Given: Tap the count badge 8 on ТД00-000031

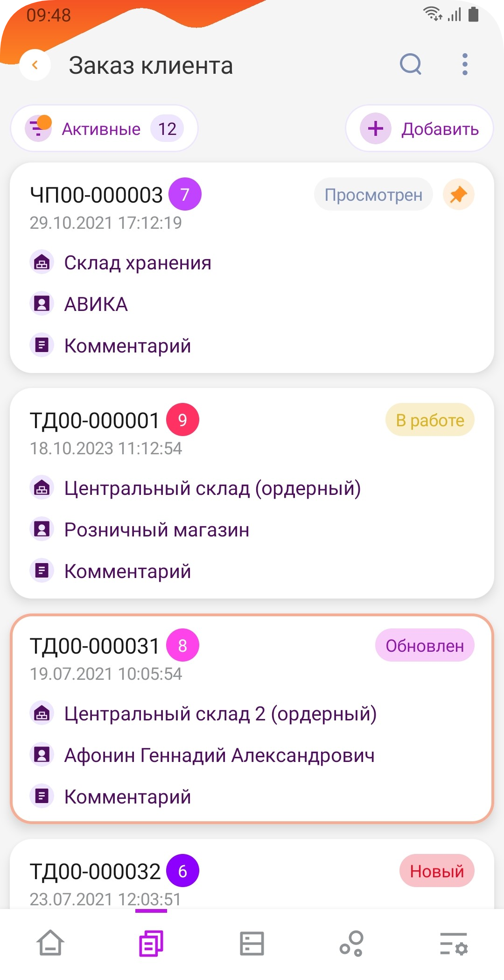Looking at the screenshot, I should tap(182, 645).
